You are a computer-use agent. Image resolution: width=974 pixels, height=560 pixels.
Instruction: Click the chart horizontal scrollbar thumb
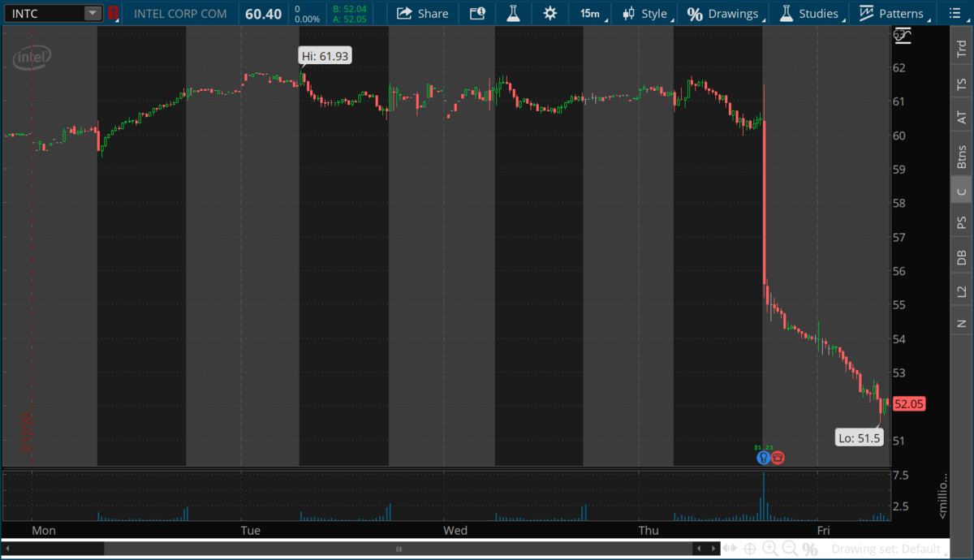tap(399, 549)
